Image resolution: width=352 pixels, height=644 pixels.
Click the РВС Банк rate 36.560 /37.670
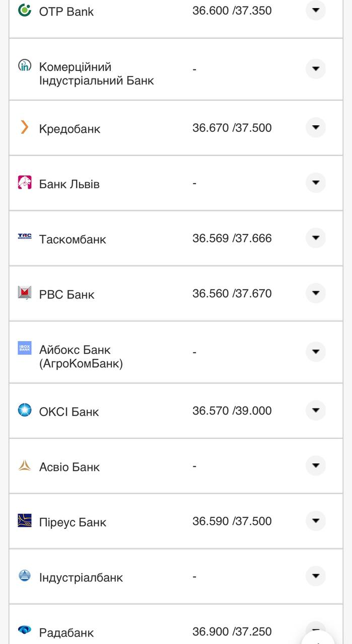point(232,293)
